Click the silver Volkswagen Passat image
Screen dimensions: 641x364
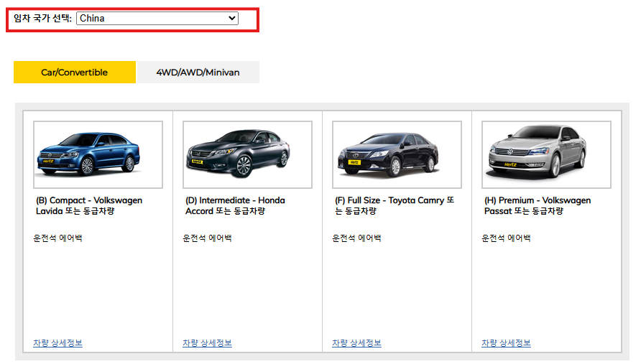546,154
